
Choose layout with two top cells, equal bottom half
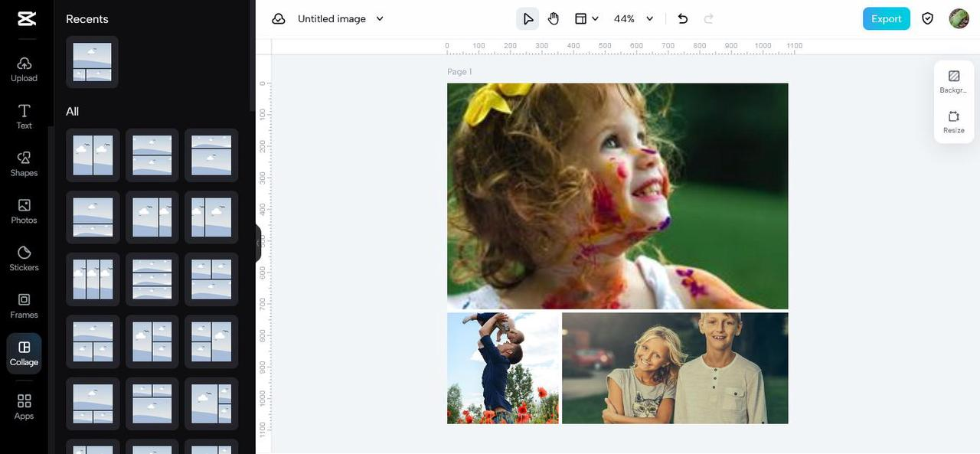(211, 279)
